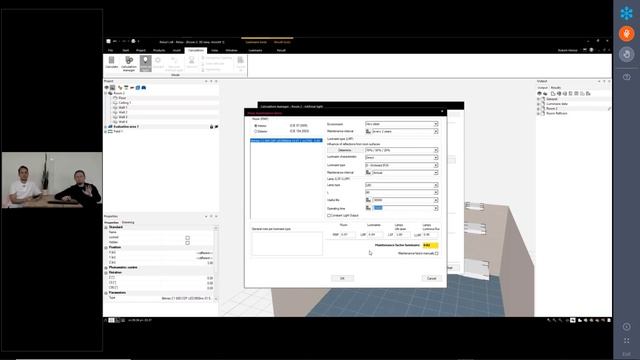Click the eye icon in Project toolbar
The width and height of the screenshot is (640, 360).
(107, 87)
